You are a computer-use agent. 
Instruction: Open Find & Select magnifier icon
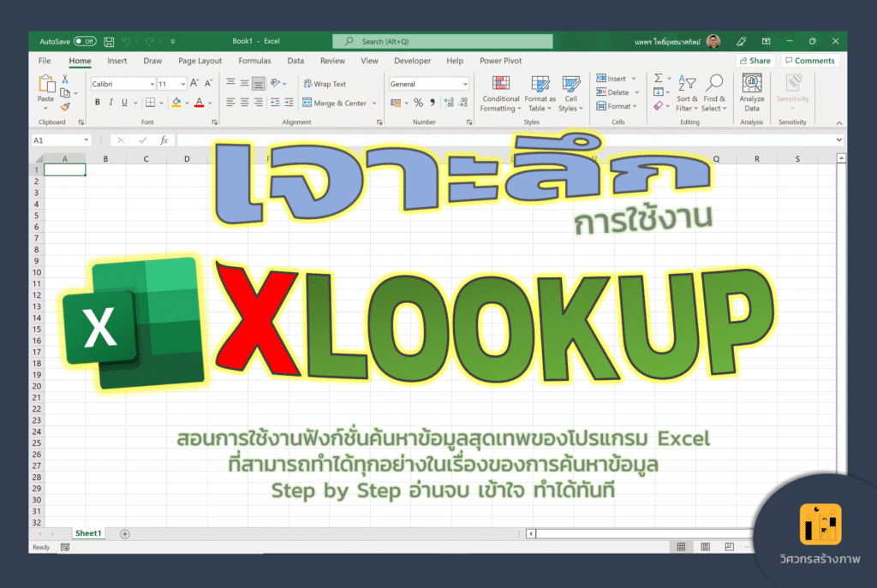tap(714, 83)
